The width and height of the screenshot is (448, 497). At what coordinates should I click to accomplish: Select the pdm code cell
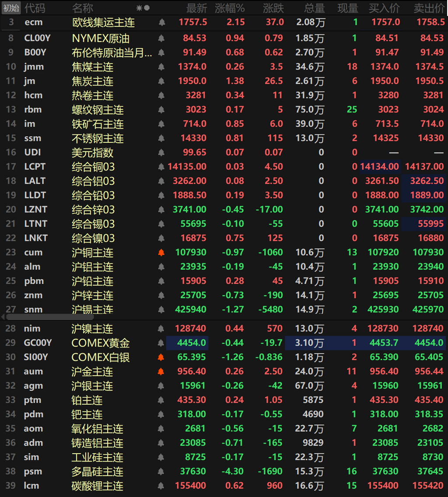34,414
